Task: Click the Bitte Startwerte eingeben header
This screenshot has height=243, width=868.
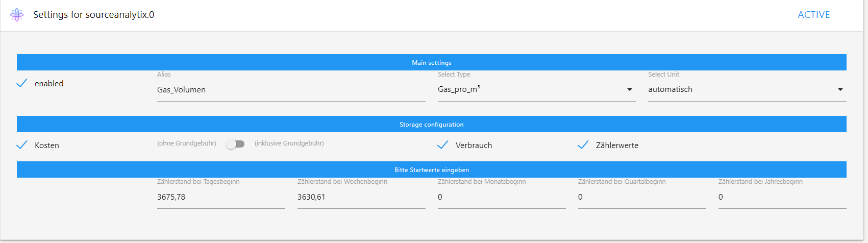Action: pyautogui.click(x=431, y=169)
